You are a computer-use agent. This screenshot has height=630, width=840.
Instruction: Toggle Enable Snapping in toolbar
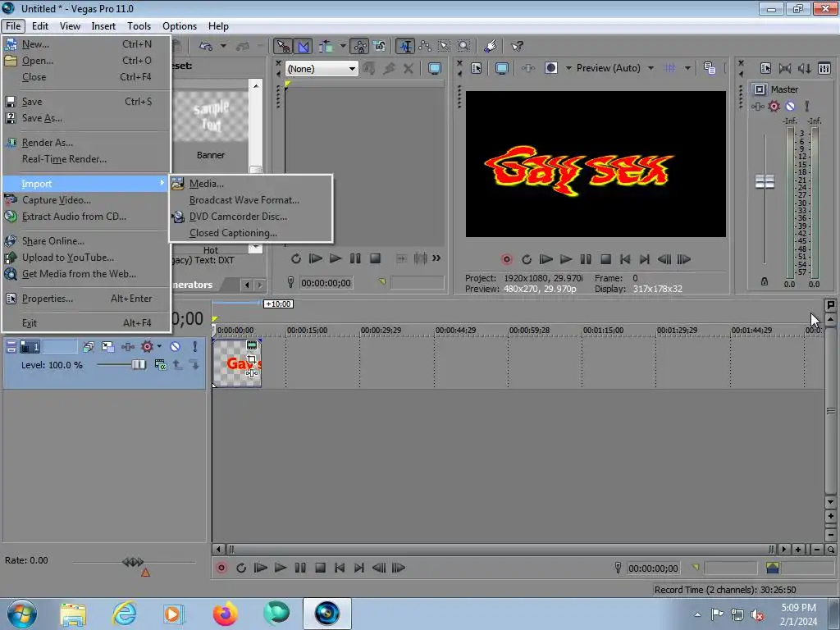(x=283, y=47)
